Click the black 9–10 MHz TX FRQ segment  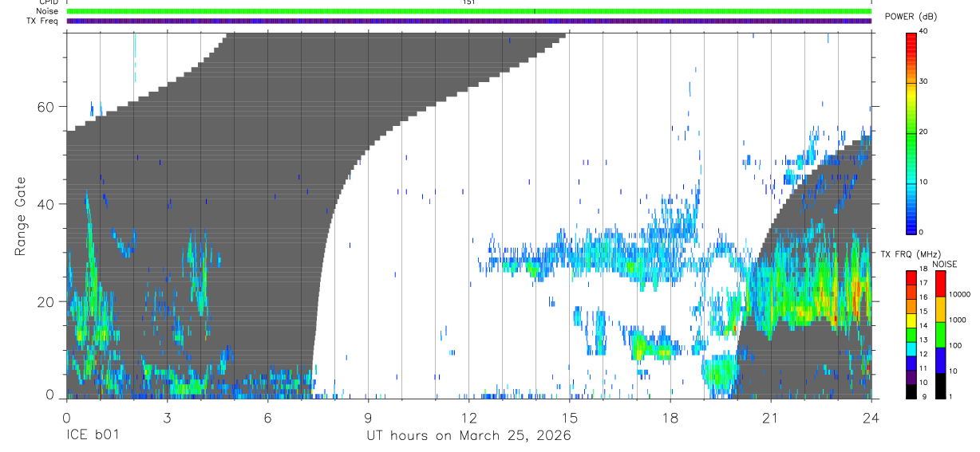(x=911, y=391)
